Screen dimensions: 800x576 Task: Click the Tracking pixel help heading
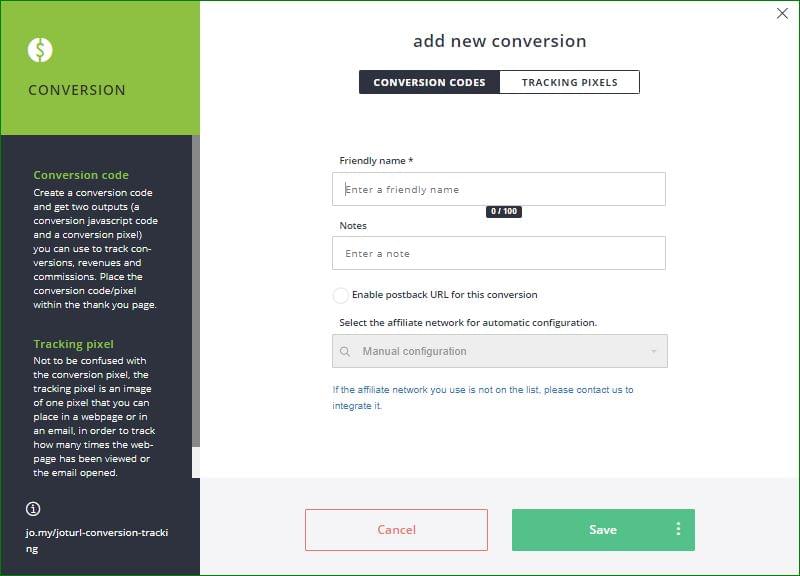point(73,344)
